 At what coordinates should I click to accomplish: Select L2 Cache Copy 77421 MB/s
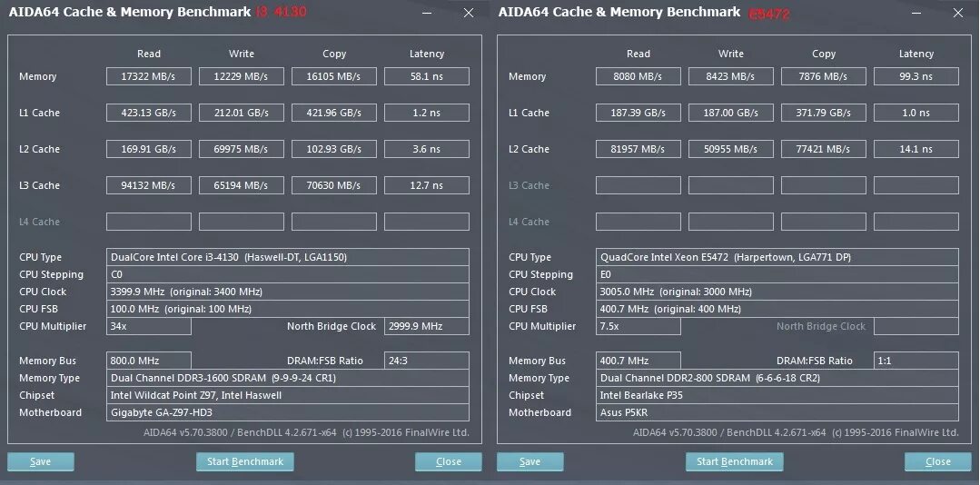pos(823,149)
